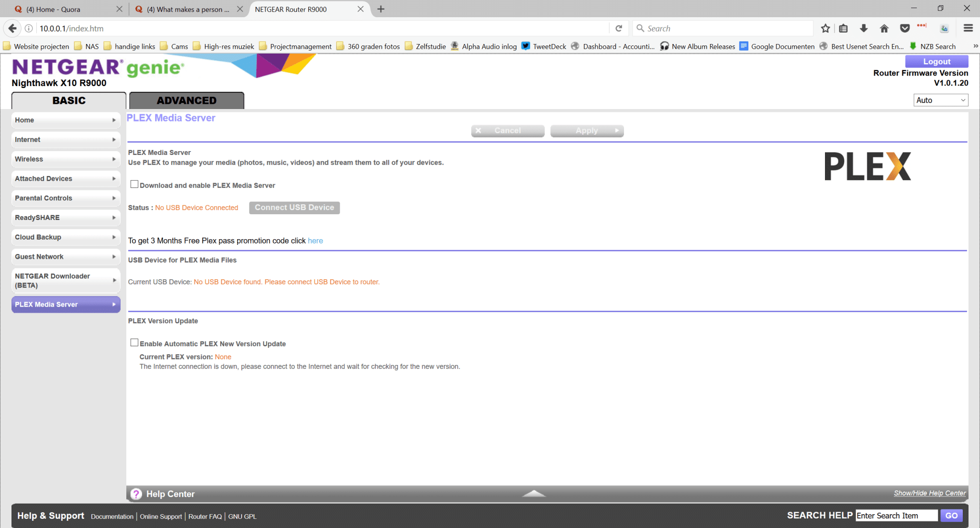This screenshot has width=980, height=528.
Task: Show more bookmarks with the overflow chevron
Action: [975, 46]
